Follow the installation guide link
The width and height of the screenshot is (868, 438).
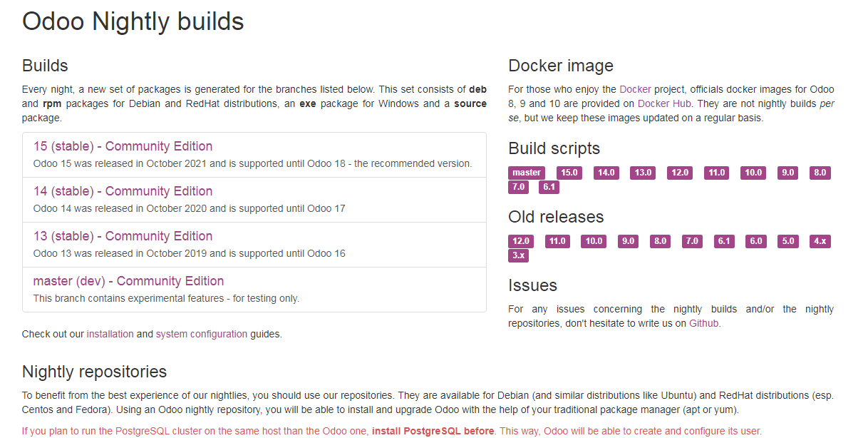point(110,334)
